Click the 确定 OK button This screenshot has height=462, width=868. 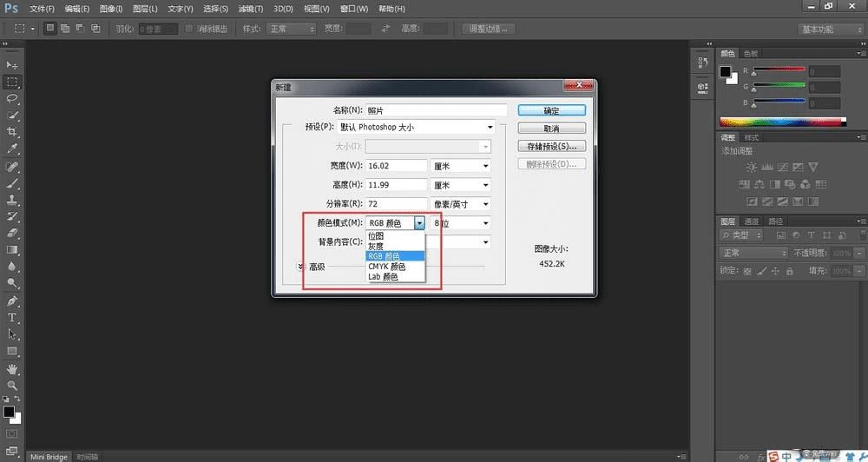point(551,110)
